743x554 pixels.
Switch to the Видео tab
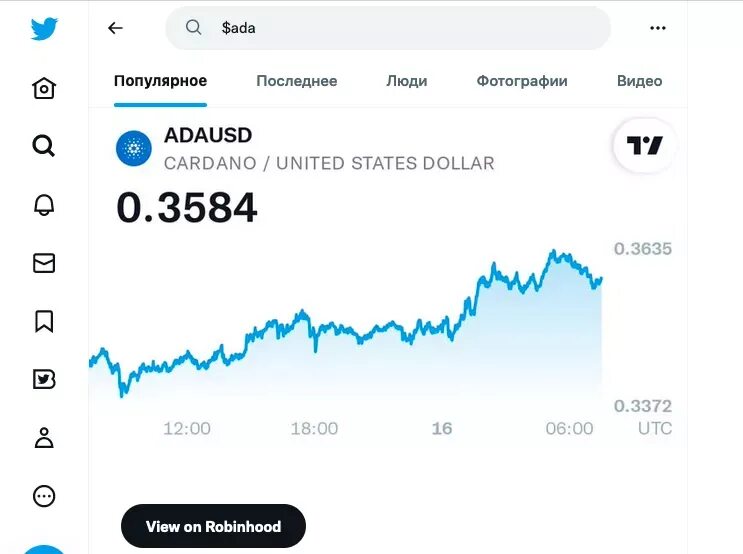point(639,81)
